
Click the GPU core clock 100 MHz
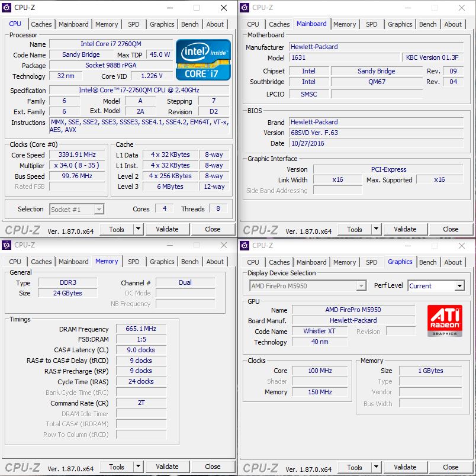(320, 371)
